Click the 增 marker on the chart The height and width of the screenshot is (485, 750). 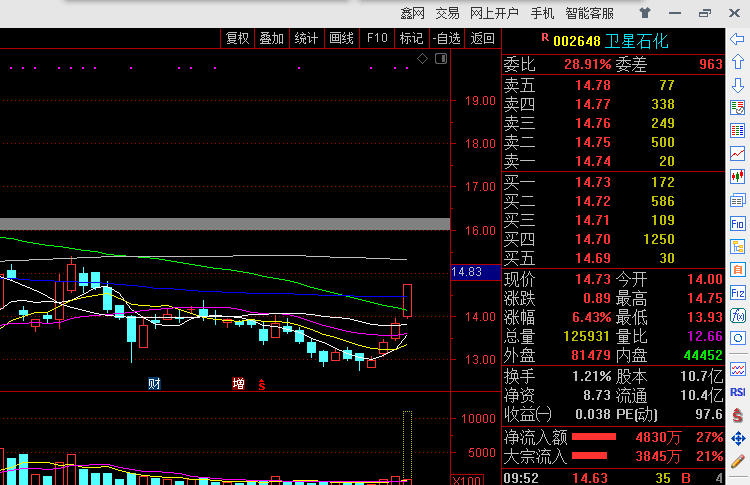pyautogui.click(x=238, y=384)
